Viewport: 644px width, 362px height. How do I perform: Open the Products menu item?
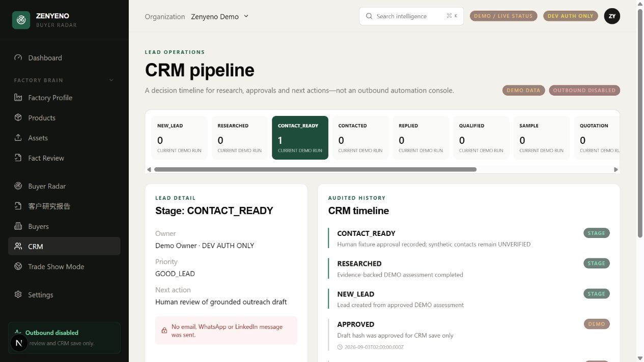(x=64, y=117)
